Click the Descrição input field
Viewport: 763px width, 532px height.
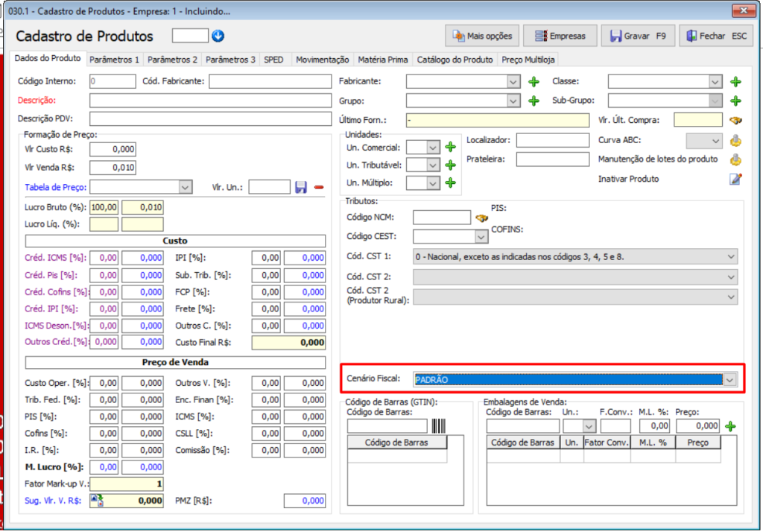[x=209, y=101]
